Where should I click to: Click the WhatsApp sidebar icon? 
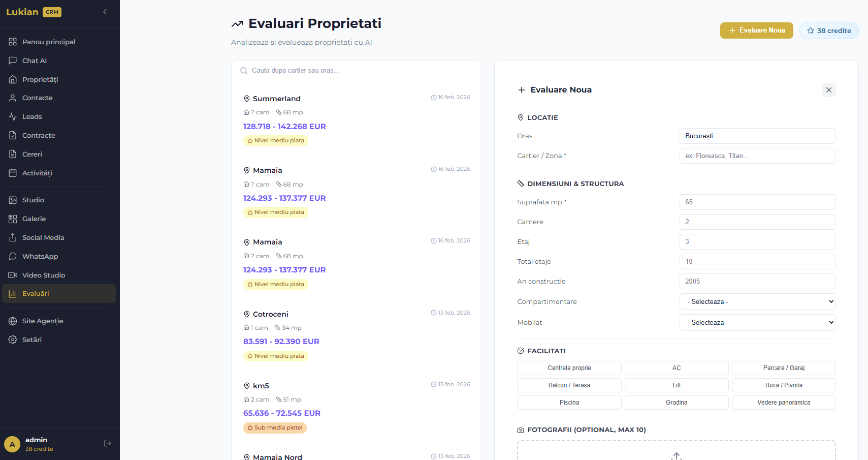(13, 256)
